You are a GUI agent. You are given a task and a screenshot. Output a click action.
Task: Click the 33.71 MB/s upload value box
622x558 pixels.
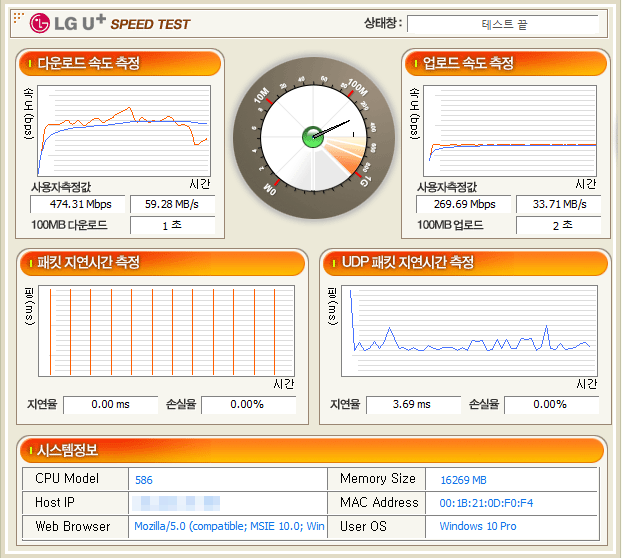click(x=557, y=205)
